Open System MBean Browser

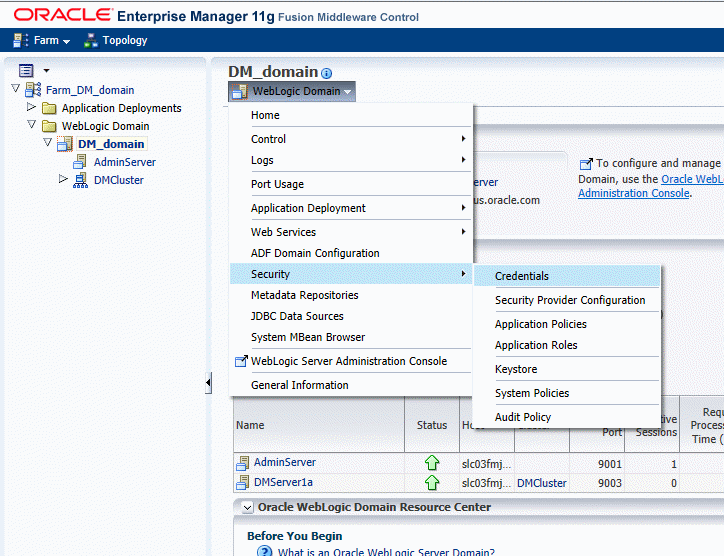(351, 337)
